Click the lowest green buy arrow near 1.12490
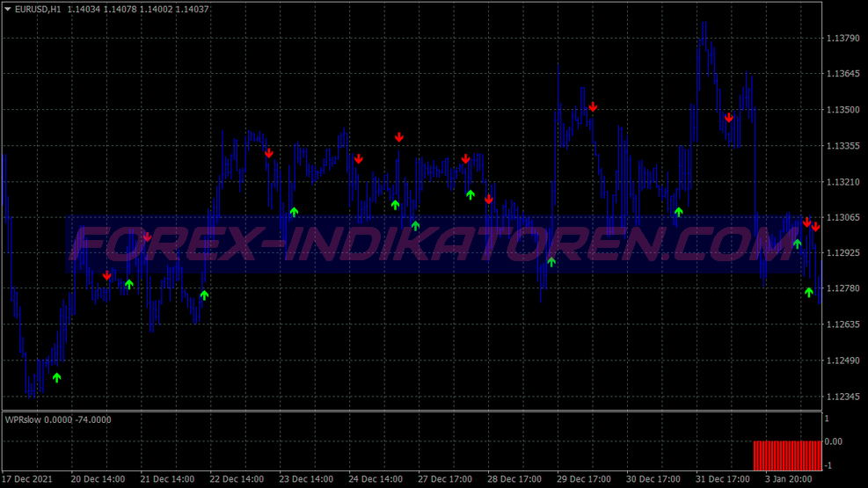This screenshot has width=868, height=488. coord(56,377)
